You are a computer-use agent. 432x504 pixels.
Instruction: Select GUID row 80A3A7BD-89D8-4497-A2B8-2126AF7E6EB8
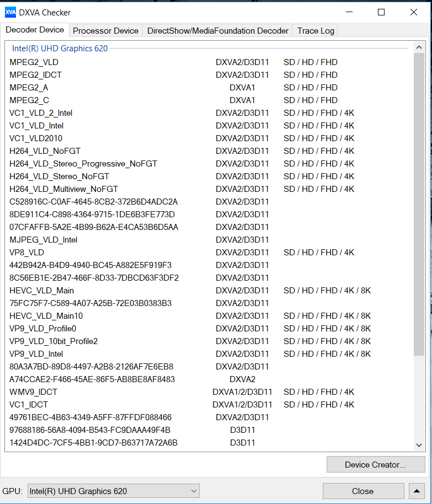click(x=209, y=367)
